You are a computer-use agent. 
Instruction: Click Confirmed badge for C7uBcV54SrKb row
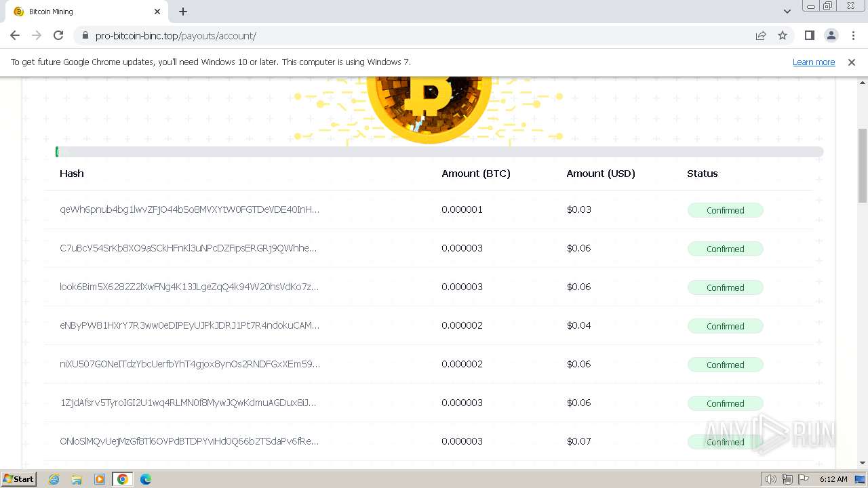pos(726,249)
